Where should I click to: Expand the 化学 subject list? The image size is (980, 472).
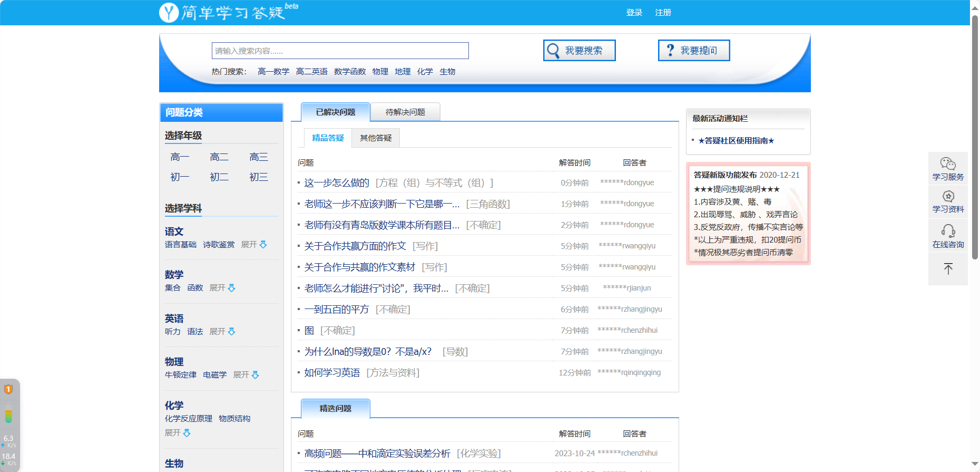click(x=178, y=433)
